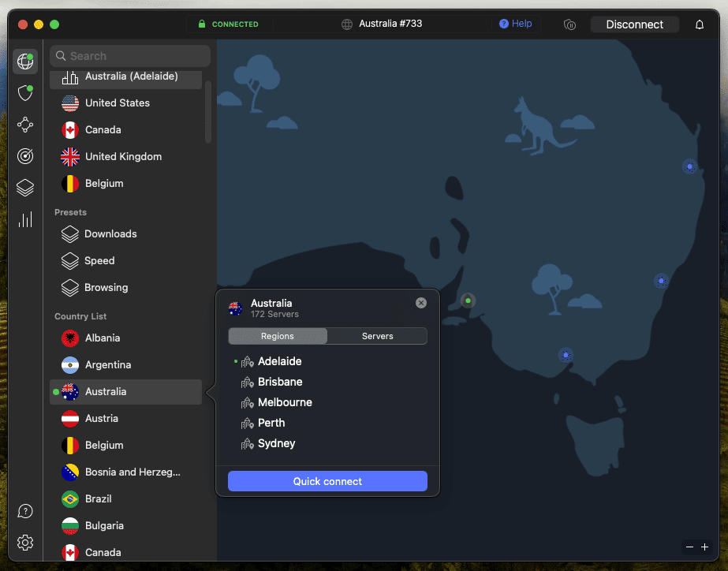
Task: Click the Brisbane server dot on map
Action: [689, 166]
